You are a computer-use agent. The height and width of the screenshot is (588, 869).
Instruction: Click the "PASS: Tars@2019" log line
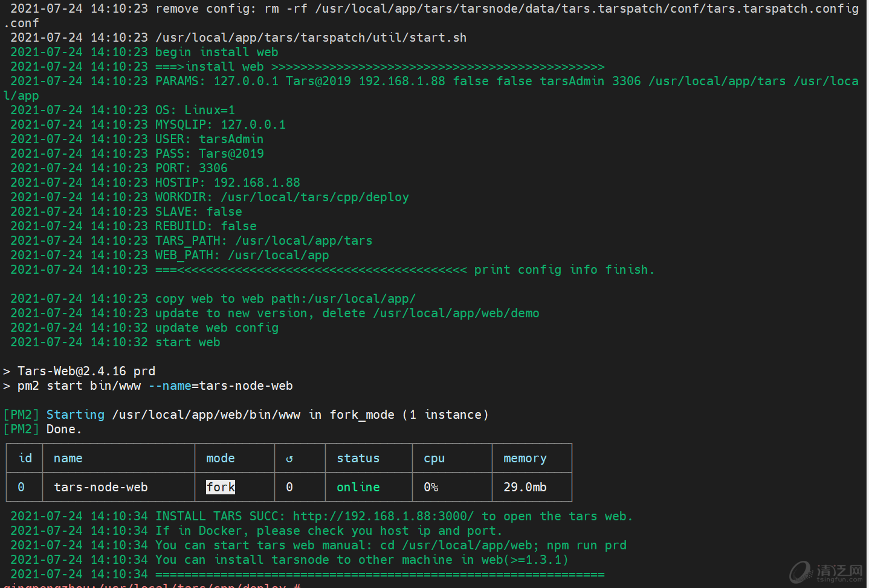pyautogui.click(x=209, y=153)
